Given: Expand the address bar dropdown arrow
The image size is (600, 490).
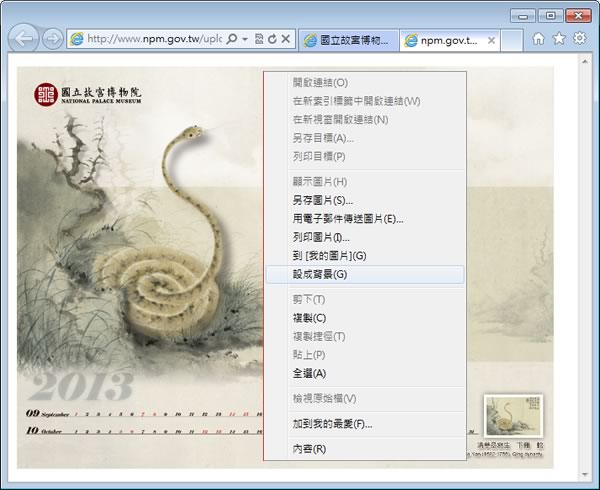Looking at the screenshot, I should 244,39.
